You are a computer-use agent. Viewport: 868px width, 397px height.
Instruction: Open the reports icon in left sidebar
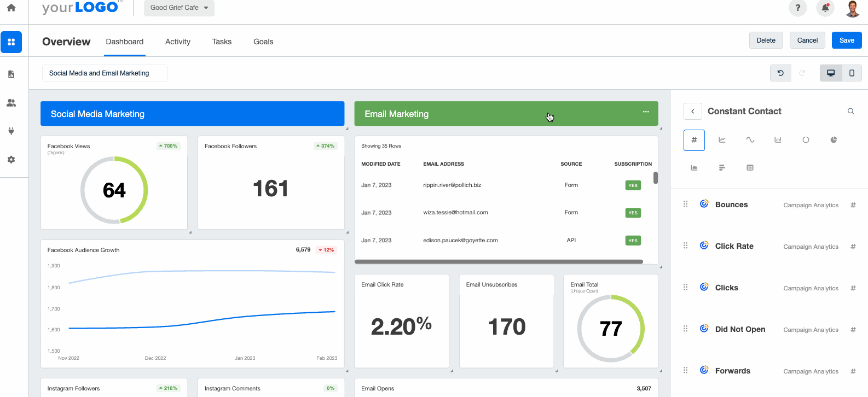[x=11, y=74]
